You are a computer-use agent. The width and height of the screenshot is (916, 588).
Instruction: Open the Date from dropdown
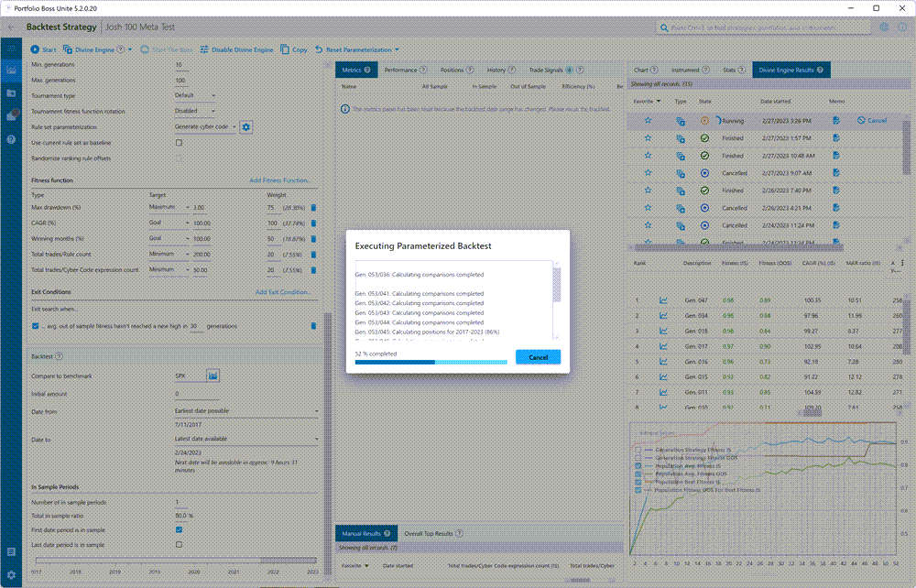[x=246, y=411]
